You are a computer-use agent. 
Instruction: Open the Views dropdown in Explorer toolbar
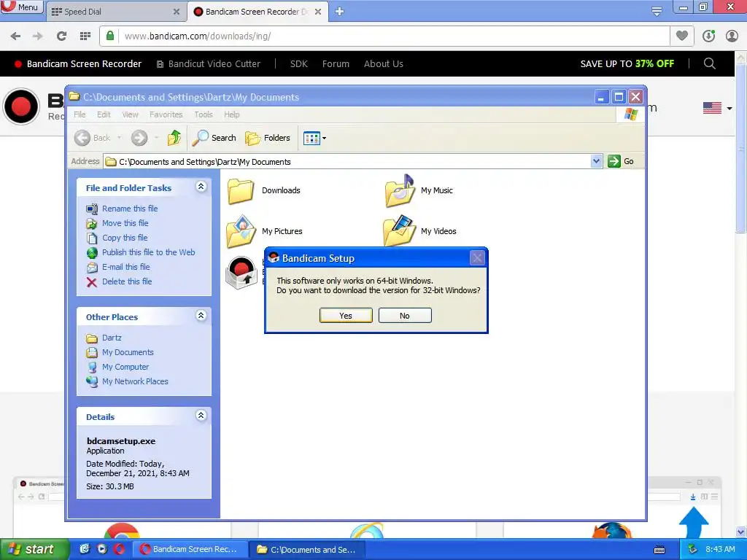point(315,138)
